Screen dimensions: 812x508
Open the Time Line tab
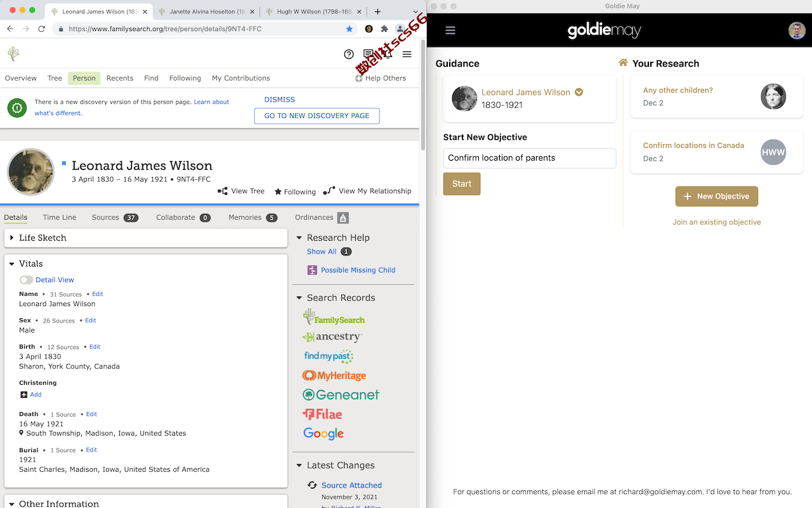[x=60, y=217]
